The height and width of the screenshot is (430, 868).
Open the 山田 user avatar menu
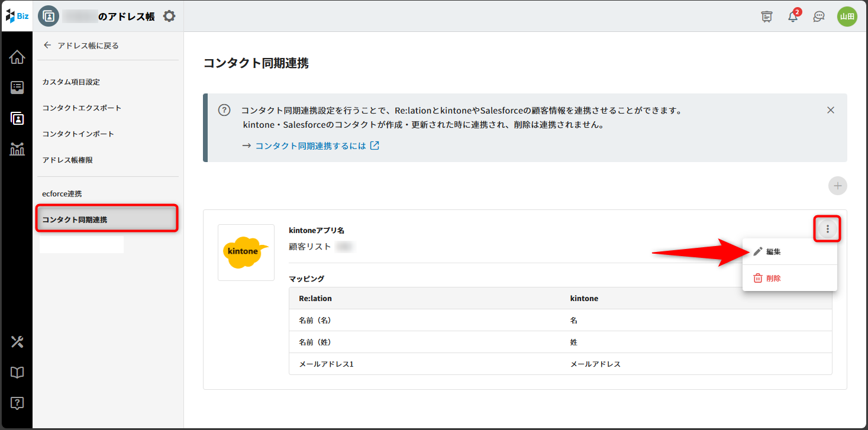click(847, 17)
